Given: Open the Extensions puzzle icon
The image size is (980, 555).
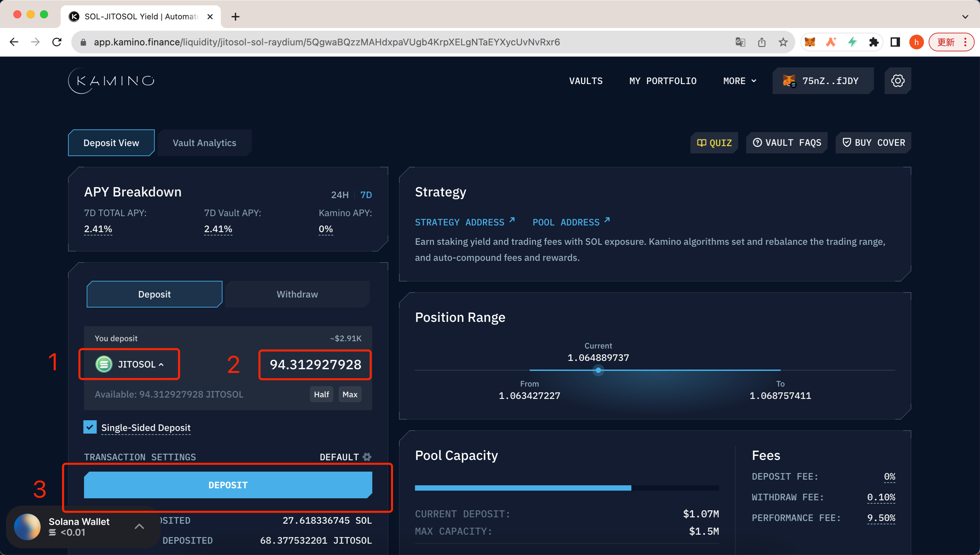Looking at the screenshot, I should coord(874,42).
